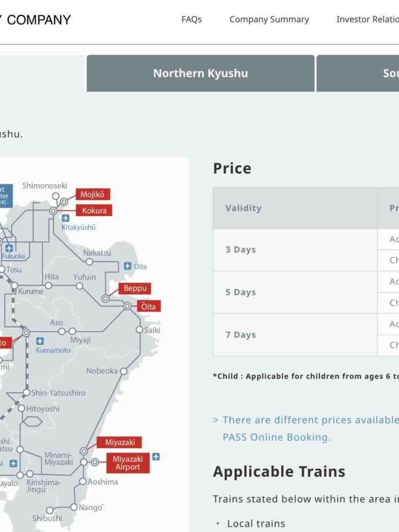Viewport: 399px width, 532px height.
Task: Select the Yufuin station marker on map
Action: point(80,286)
